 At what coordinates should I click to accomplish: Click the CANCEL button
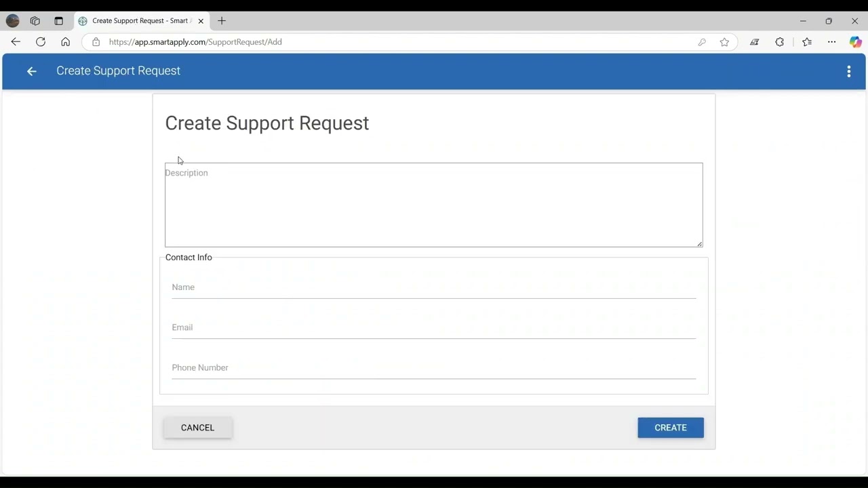(198, 428)
